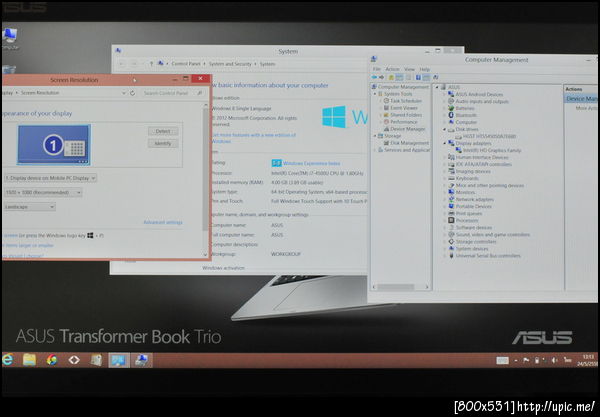The width and height of the screenshot is (600, 417).
Task: Click the blue help icon in Computer Management toolbar
Action: click(418, 77)
